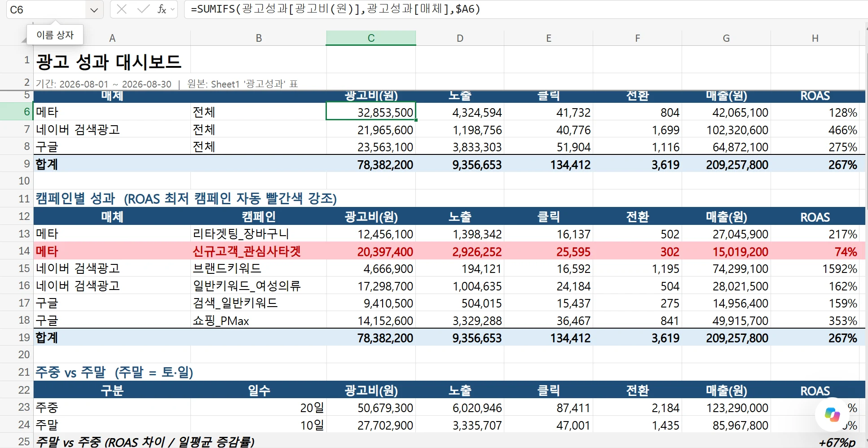Viewport: 868px width, 448px height.
Task: Select column C header
Action: [x=371, y=38]
